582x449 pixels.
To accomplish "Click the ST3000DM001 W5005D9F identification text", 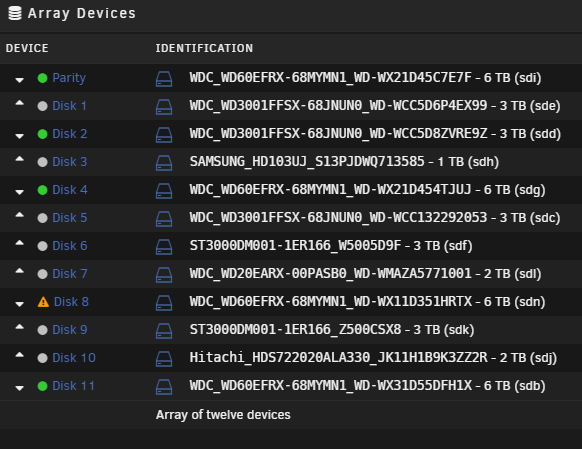I will point(331,246).
